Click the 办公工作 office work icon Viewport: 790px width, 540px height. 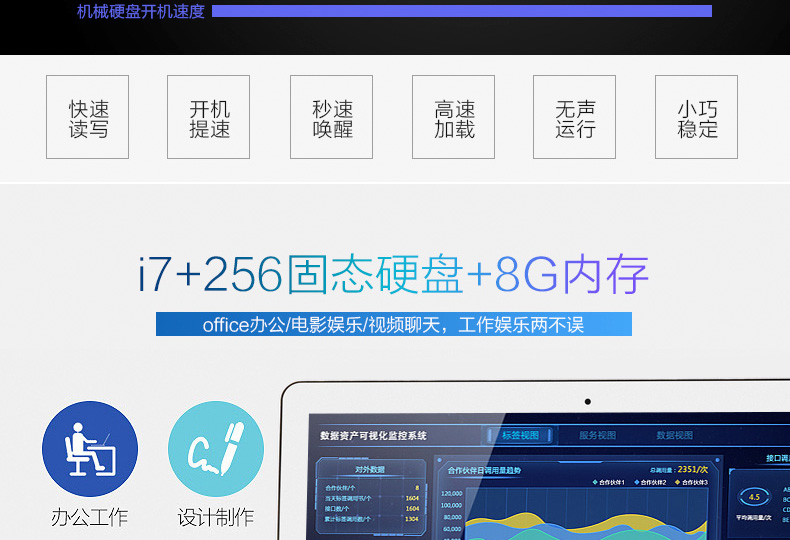click(x=90, y=448)
